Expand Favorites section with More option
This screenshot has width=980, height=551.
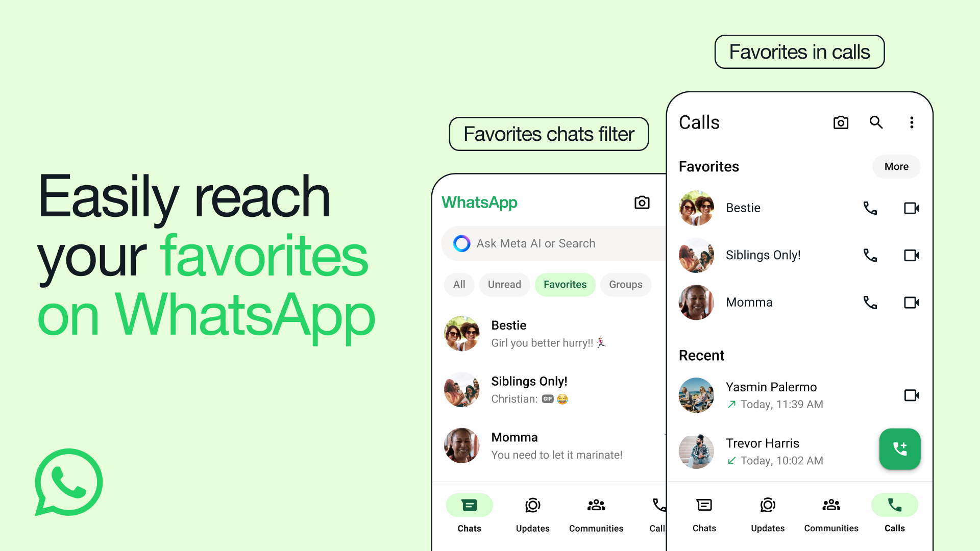coord(896,167)
